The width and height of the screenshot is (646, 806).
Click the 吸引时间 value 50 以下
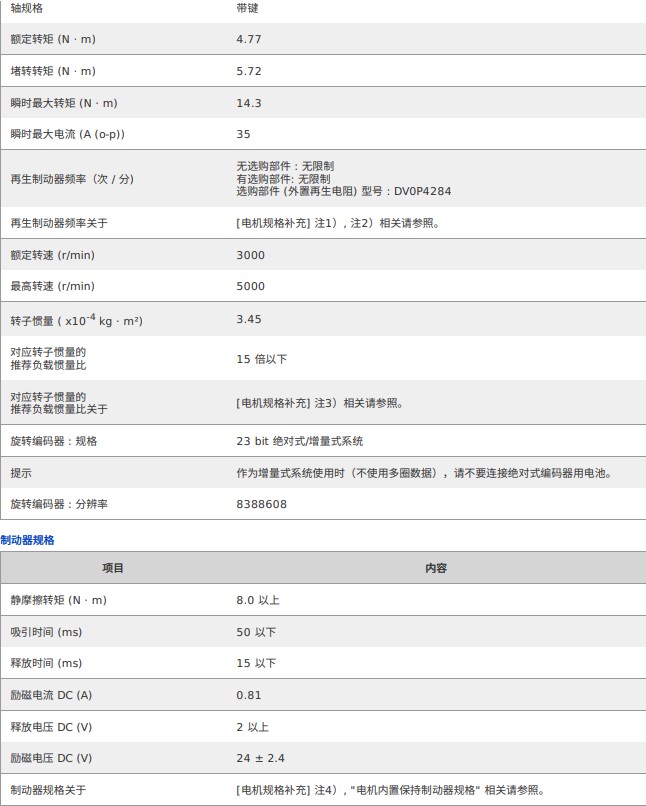click(256, 632)
